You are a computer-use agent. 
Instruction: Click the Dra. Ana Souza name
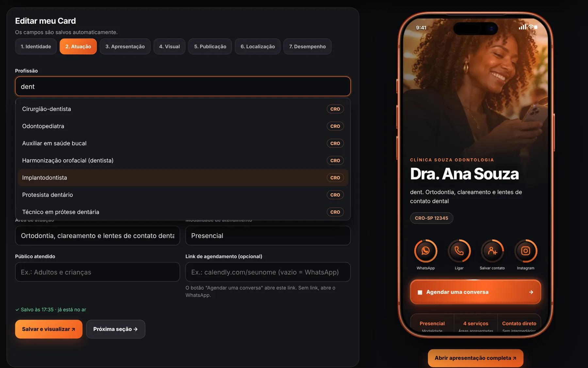464,174
